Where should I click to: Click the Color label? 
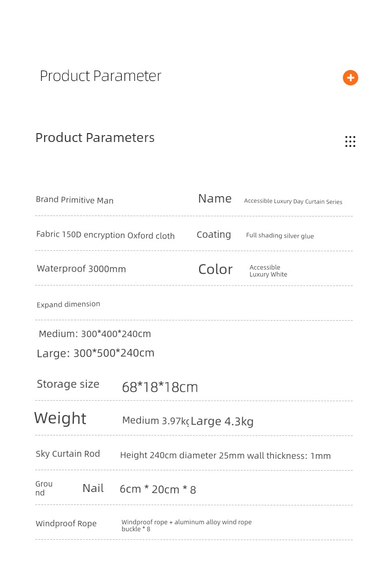215,270
